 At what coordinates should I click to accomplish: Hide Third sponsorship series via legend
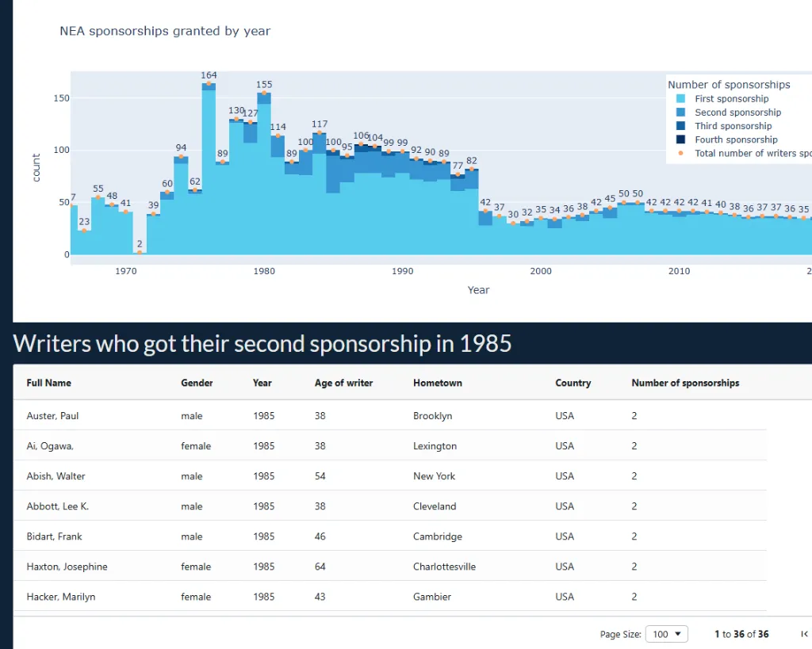coord(733,126)
